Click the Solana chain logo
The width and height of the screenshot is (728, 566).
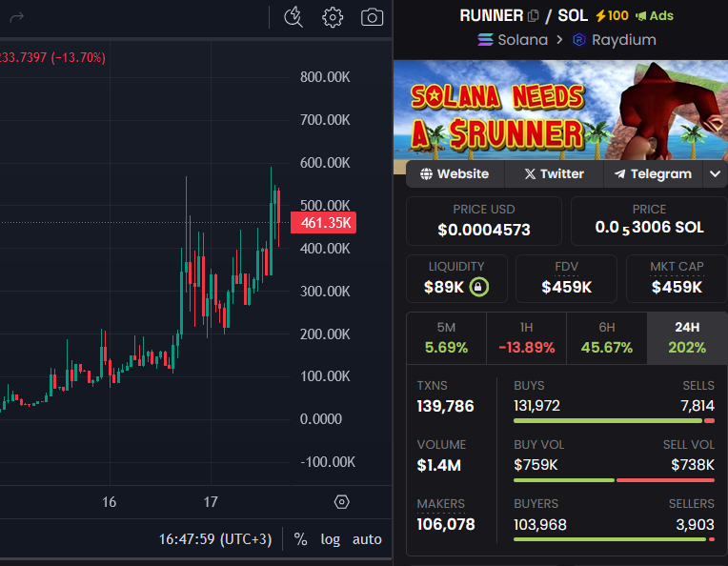[x=485, y=40]
